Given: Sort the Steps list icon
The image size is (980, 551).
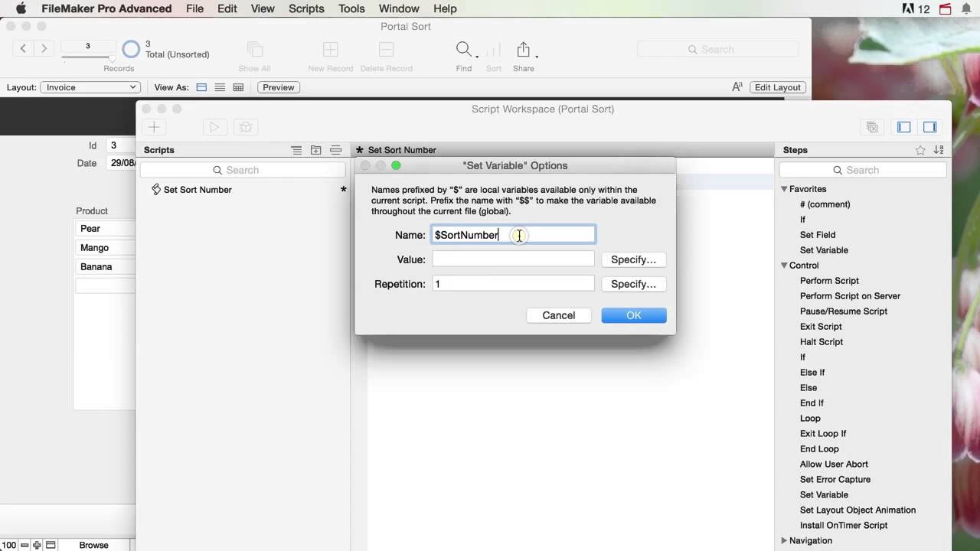Looking at the screenshot, I should 939,150.
